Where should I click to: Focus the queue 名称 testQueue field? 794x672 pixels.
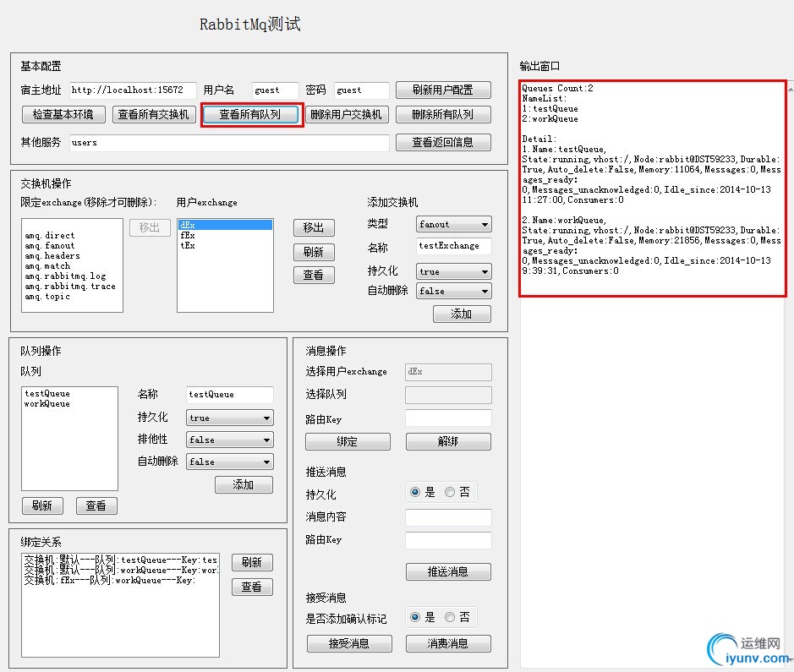tap(230, 395)
